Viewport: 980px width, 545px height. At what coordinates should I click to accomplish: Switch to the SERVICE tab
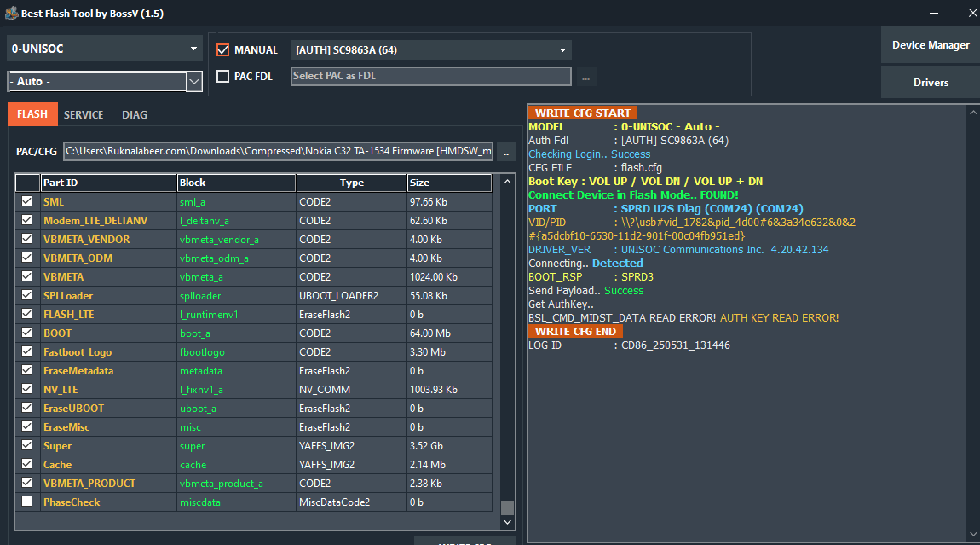(x=84, y=114)
